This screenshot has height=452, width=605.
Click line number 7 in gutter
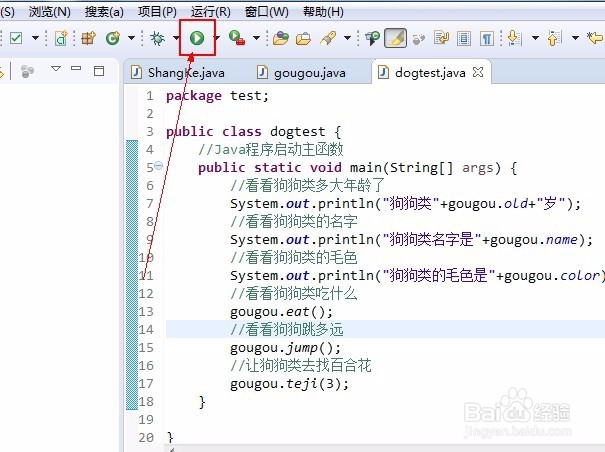pyautogui.click(x=150, y=203)
